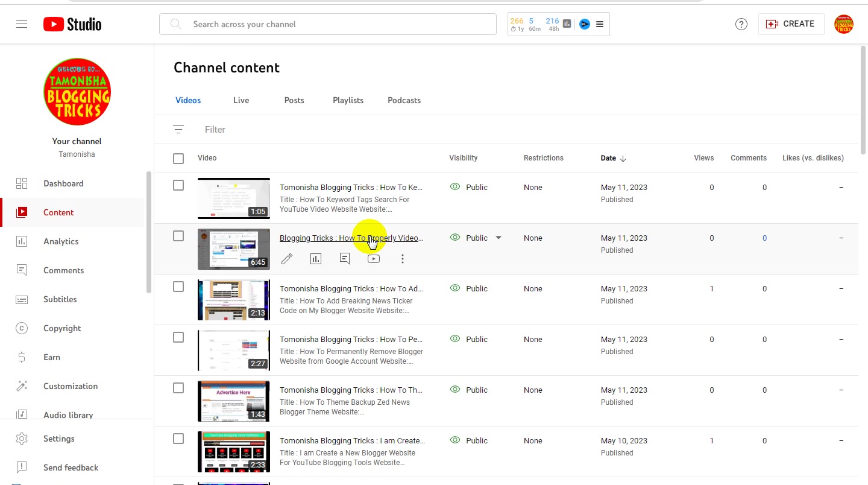The width and height of the screenshot is (868, 485).
Task: Switch to the Playlists tab
Action: 348,100
